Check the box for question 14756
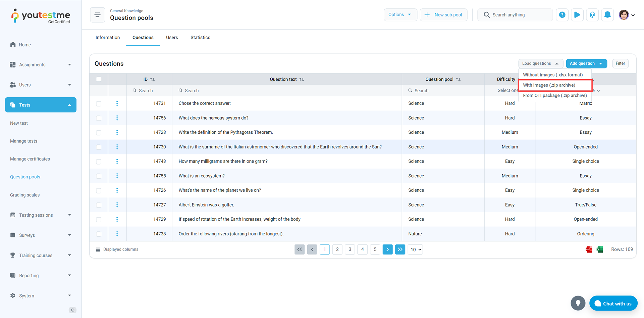This screenshot has height=318, width=644. [x=99, y=118]
